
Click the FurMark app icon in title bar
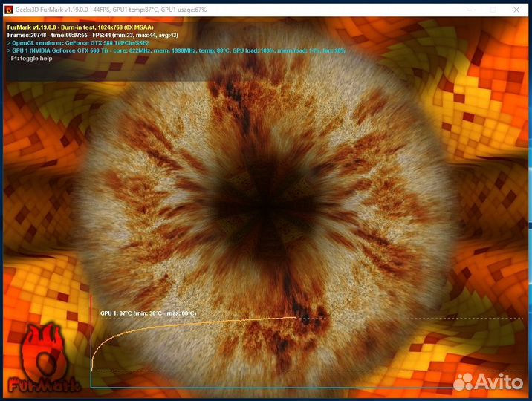(9, 10)
